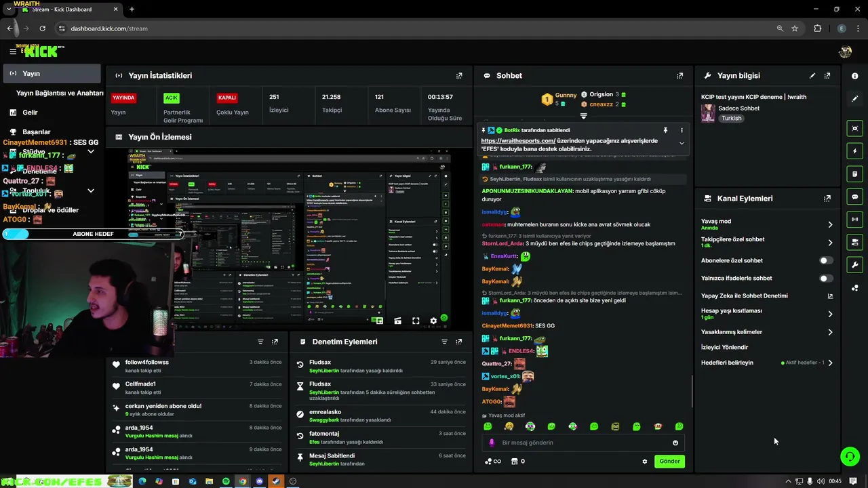Image resolution: width=868 pixels, height=488 pixels.
Task: Click the purple microphone icon in the message box
Action: 492,443
